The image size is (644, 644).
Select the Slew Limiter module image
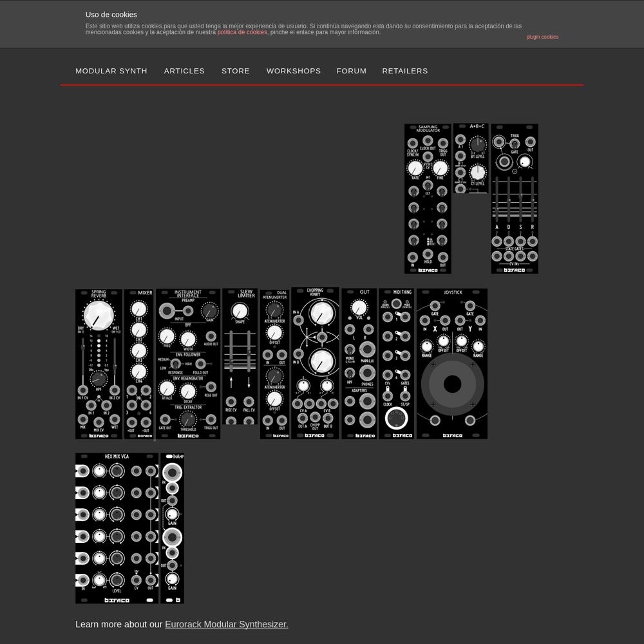point(240,357)
